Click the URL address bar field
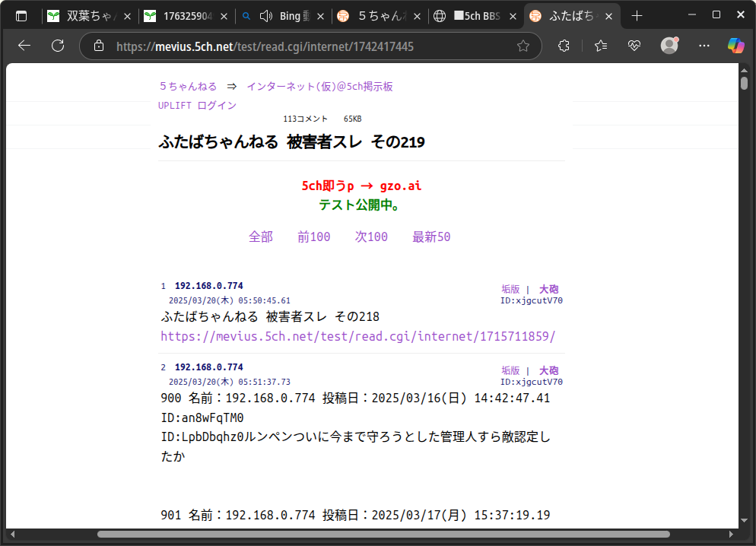The height and width of the screenshot is (546, 756). tap(304, 46)
